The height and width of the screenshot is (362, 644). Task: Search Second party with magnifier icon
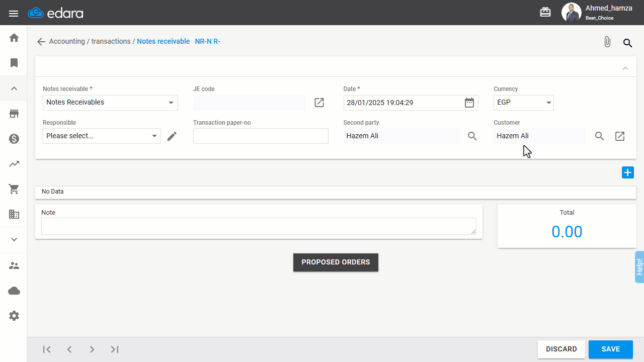[x=472, y=136]
